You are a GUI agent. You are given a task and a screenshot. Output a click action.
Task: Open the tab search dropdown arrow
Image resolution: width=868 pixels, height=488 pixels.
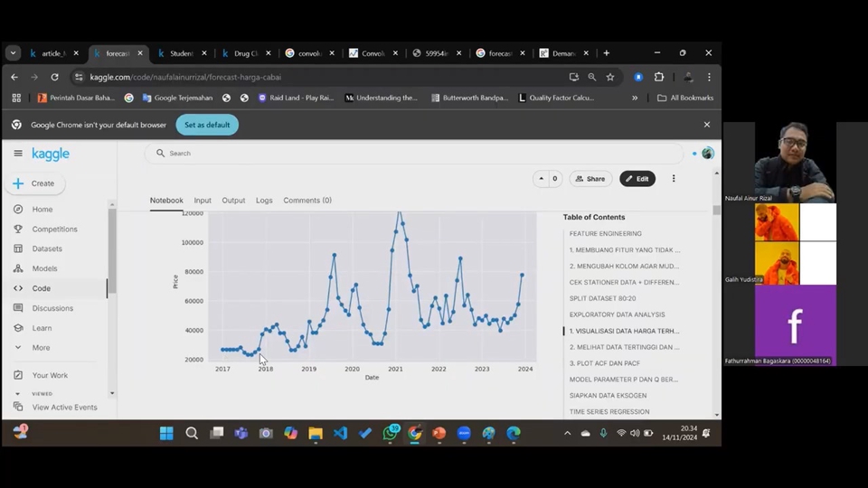[x=13, y=53]
